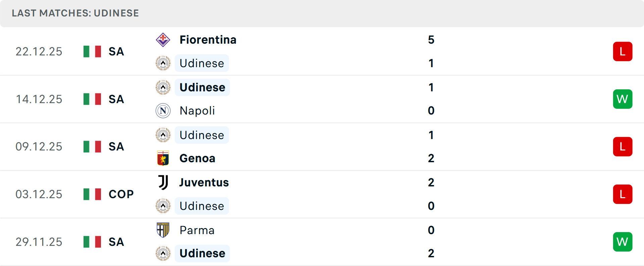Screen dimensions: 644x266
Task: Click the Napoli club crest icon
Action: [163, 111]
